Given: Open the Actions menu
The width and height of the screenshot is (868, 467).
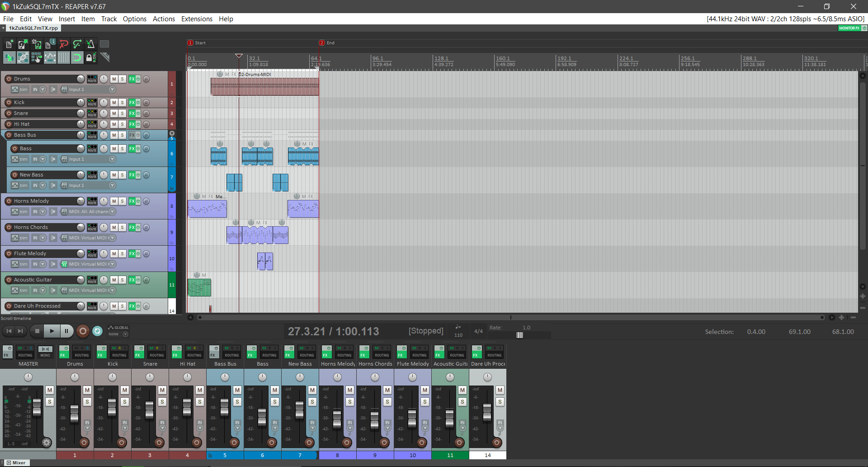Looking at the screenshot, I should (x=164, y=19).
